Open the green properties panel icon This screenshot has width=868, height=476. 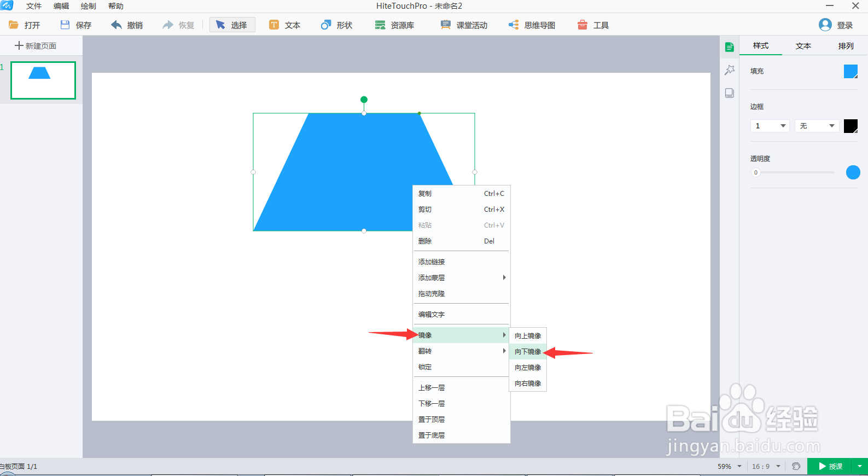[x=729, y=47]
